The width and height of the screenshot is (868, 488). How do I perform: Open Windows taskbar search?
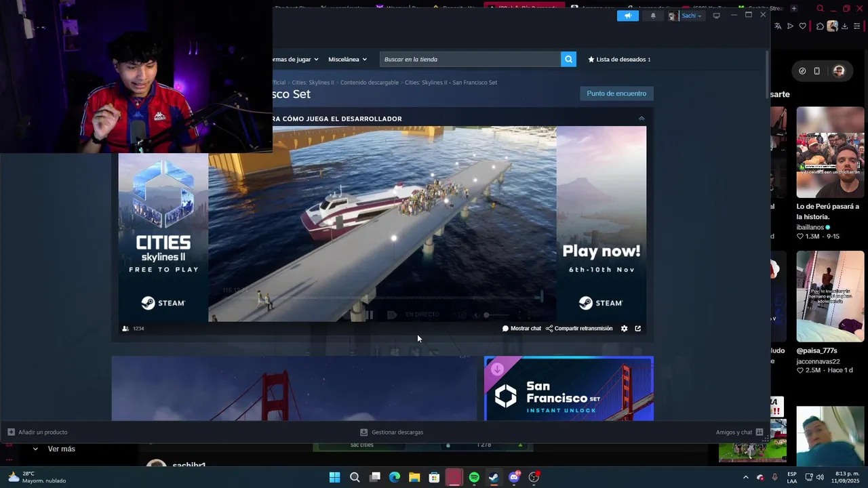tap(355, 477)
